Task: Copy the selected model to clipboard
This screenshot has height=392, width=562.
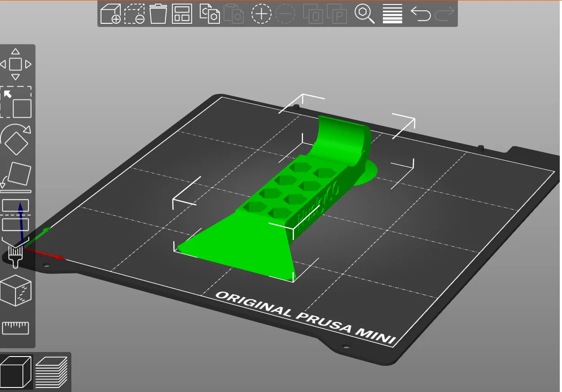Action: pyautogui.click(x=210, y=14)
